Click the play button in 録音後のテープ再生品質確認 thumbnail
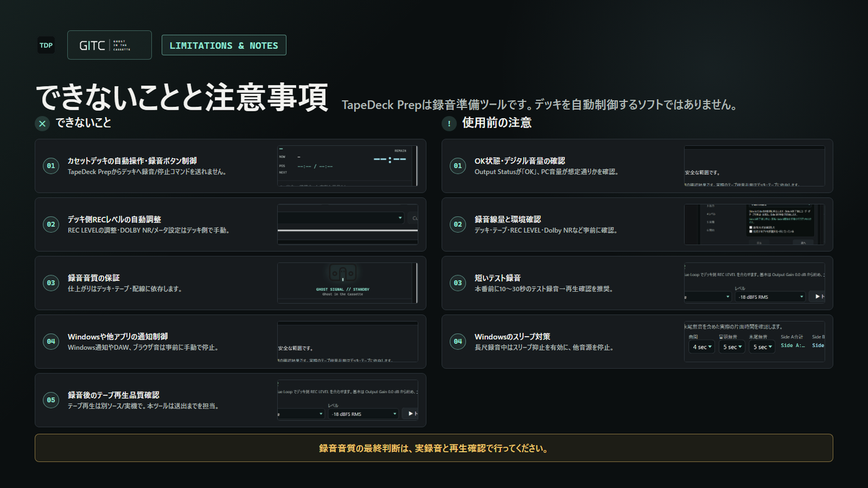The height and width of the screenshot is (488, 868). click(x=410, y=414)
